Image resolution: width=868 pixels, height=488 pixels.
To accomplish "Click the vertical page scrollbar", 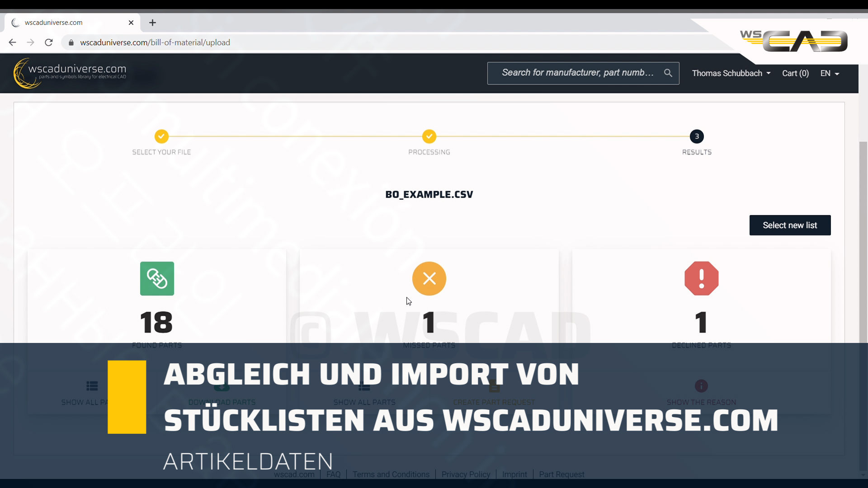I will click(863, 244).
